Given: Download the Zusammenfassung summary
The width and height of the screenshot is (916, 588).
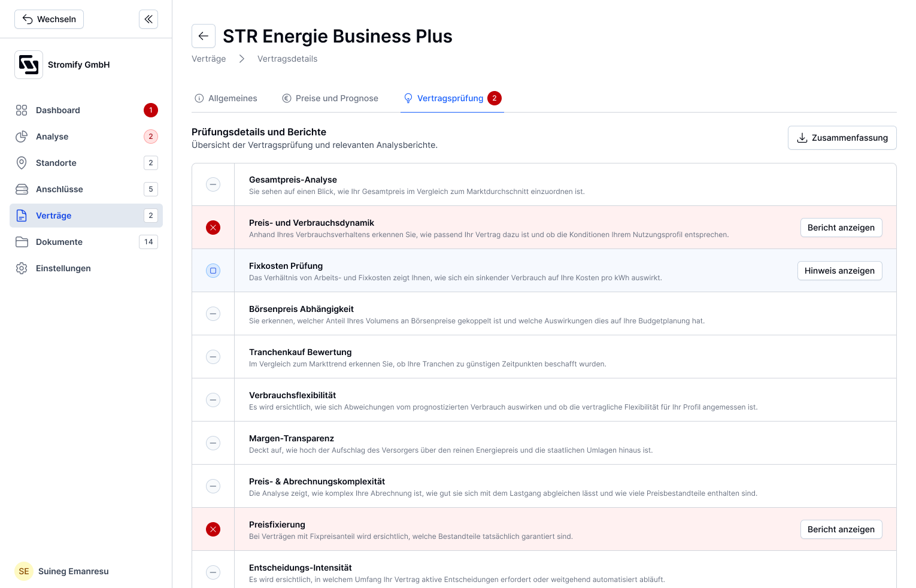Looking at the screenshot, I should pos(842,138).
